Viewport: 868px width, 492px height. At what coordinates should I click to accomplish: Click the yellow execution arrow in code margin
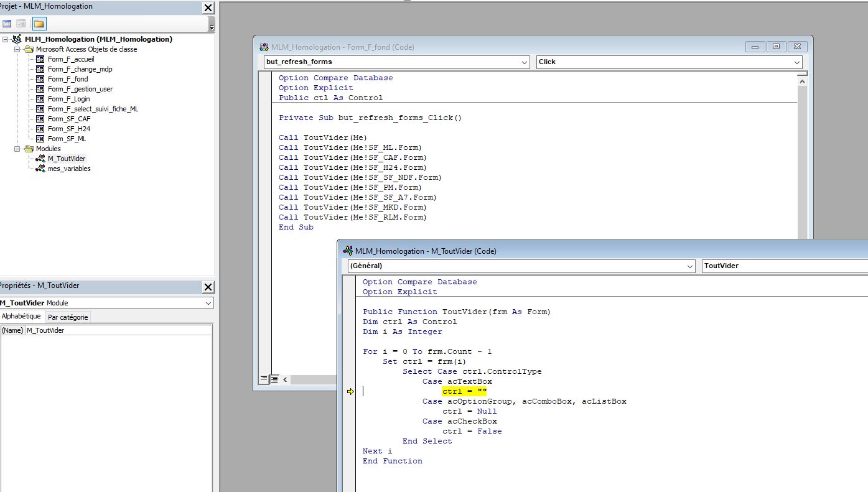pyautogui.click(x=350, y=391)
